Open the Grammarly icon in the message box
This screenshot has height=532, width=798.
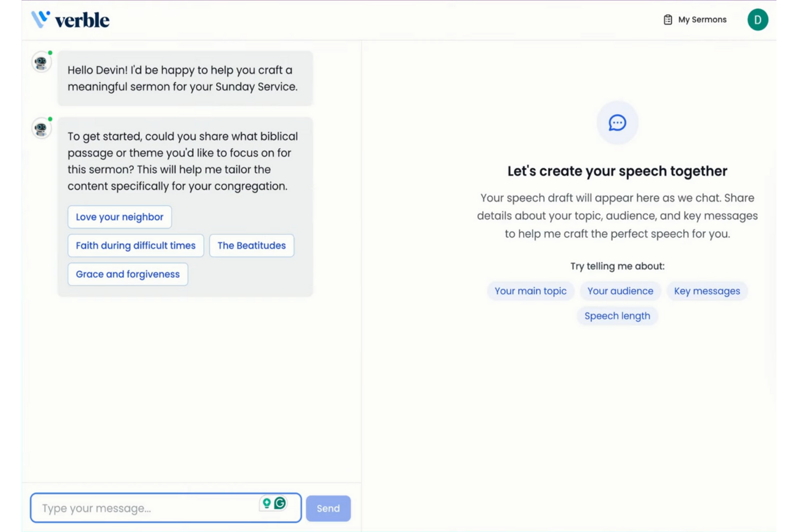click(280, 503)
